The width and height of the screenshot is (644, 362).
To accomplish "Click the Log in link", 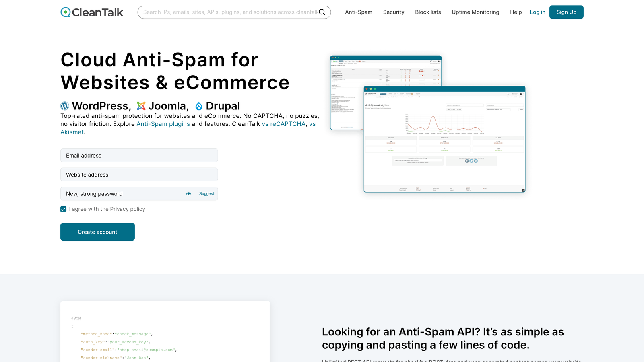I will (537, 12).
